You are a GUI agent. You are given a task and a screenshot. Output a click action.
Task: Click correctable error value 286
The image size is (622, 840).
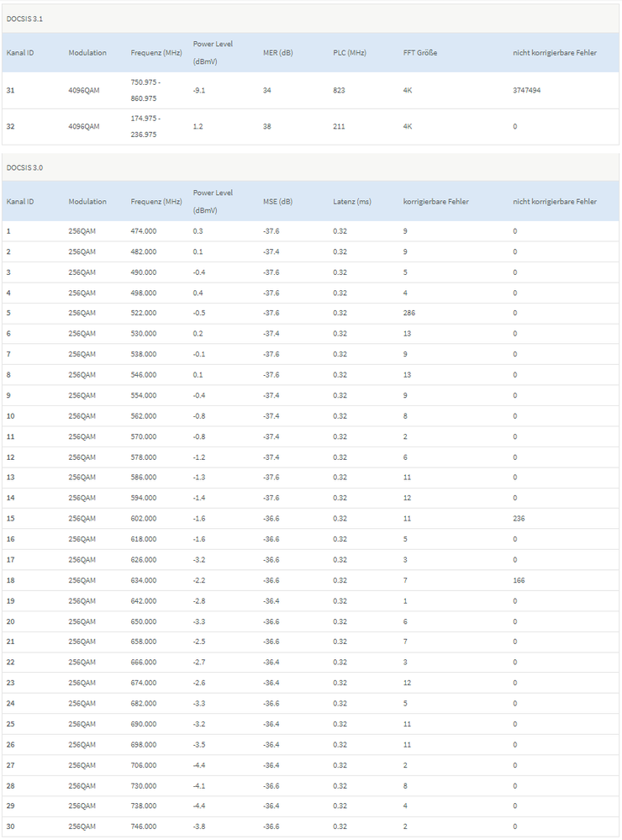click(x=409, y=313)
